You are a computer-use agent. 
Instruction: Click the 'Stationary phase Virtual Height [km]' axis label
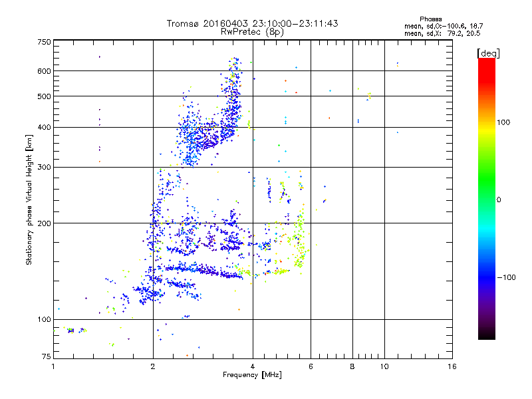pyautogui.click(x=29, y=199)
